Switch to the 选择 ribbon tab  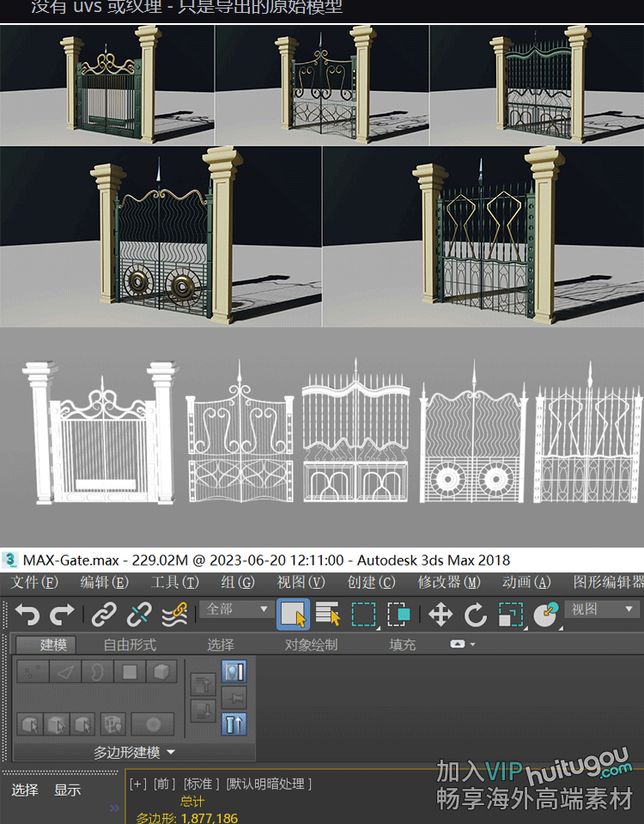click(x=221, y=645)
